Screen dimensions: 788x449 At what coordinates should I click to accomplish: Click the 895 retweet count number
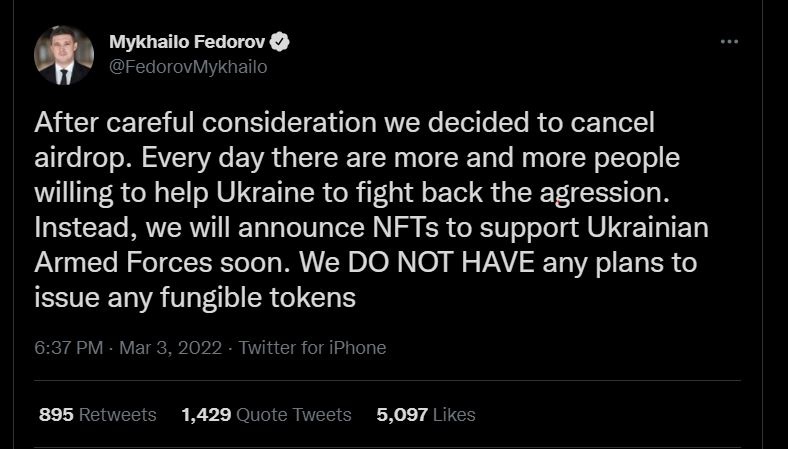(56, 414)
